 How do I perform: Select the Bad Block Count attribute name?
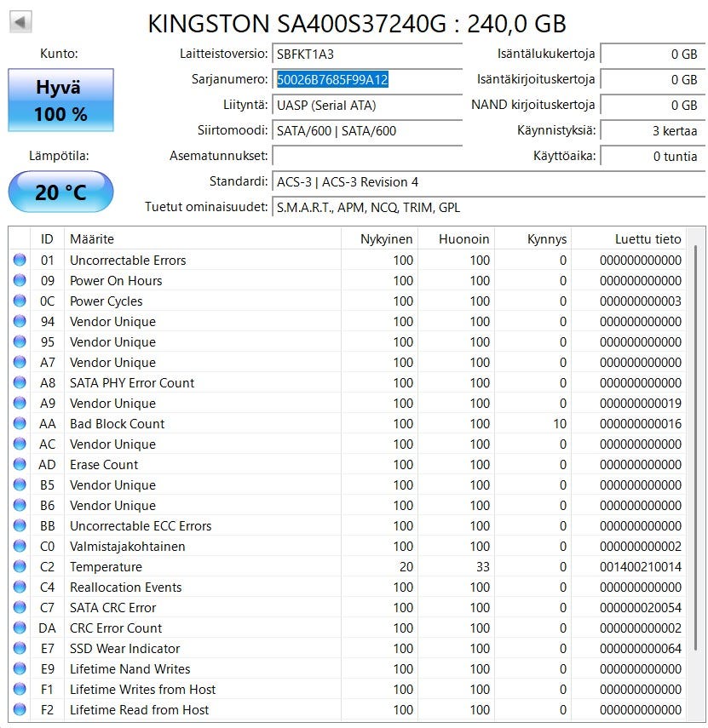point(117,423)
